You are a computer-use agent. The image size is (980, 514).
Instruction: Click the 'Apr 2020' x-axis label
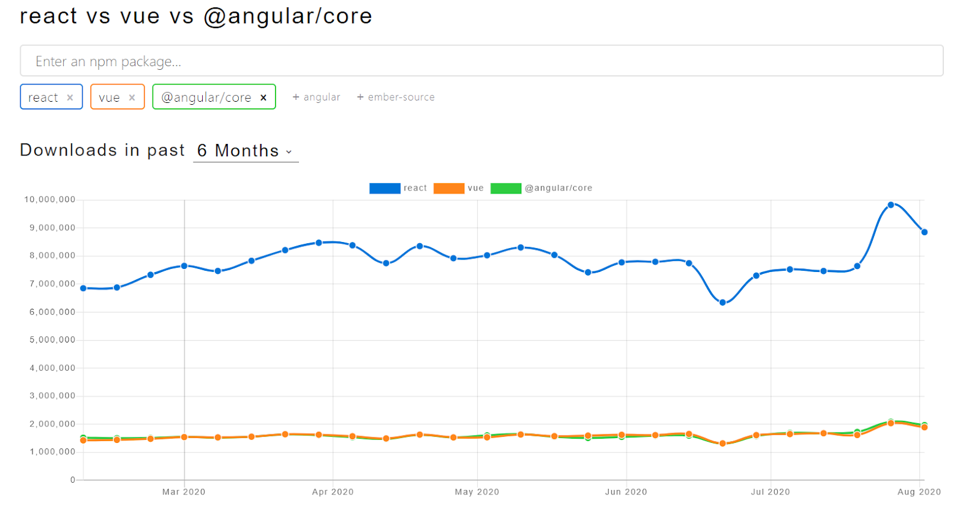click(333, 492)
